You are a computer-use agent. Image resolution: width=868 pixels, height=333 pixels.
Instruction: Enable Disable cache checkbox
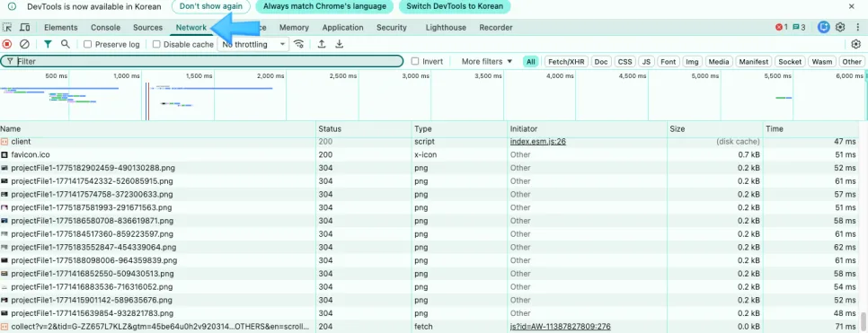click(156, 44)
